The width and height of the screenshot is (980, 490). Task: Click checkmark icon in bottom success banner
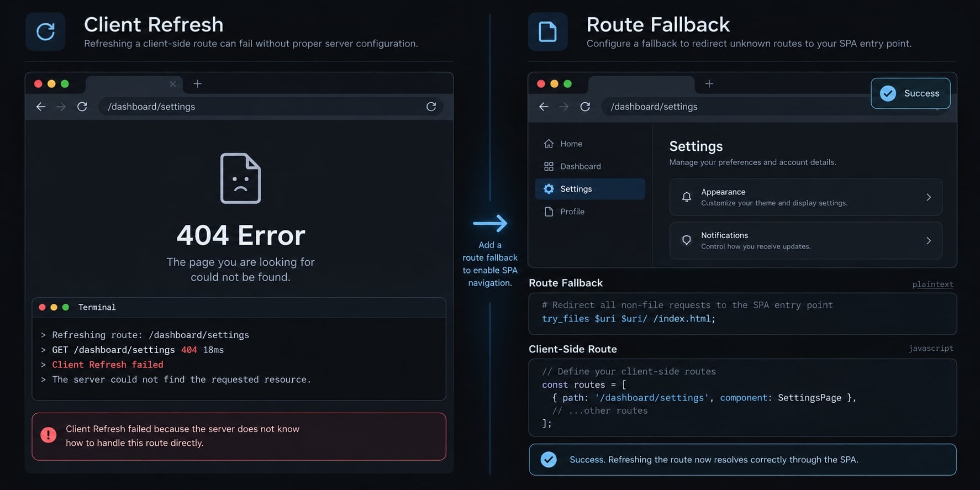[x=549, y=460]
